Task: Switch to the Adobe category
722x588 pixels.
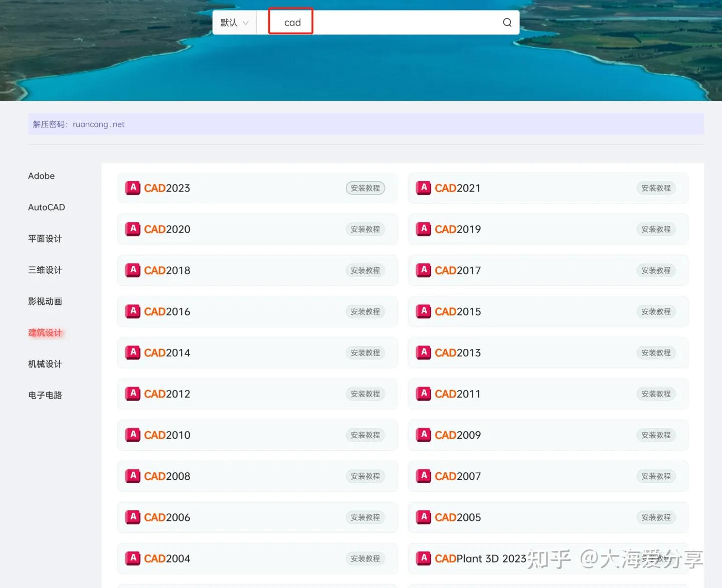Action: pyautogui.click(x=41, y=176)
